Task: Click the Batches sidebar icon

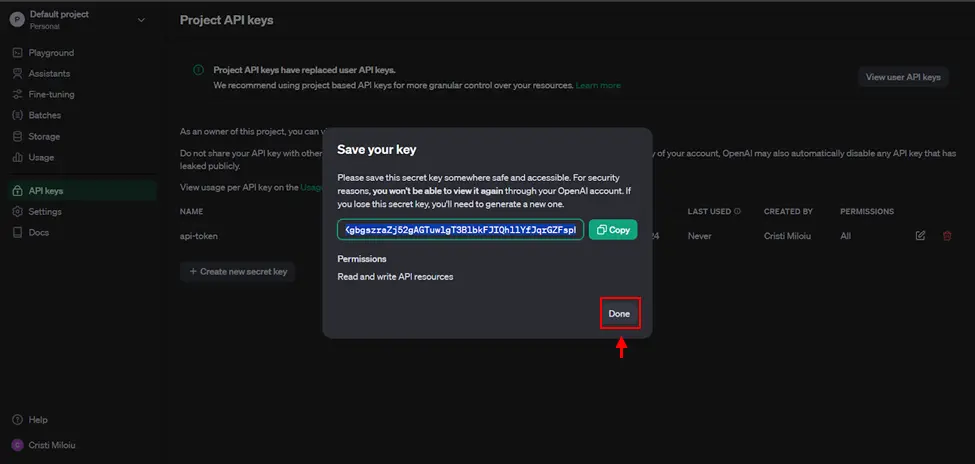Action: click(x=17, y=115)
